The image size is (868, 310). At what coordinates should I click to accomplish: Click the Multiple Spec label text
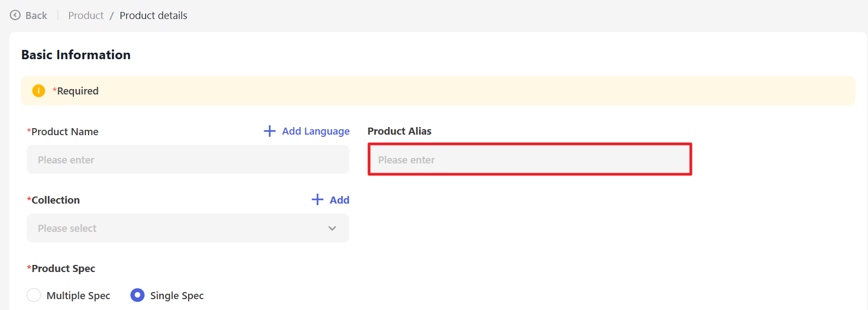coord(78,295)
